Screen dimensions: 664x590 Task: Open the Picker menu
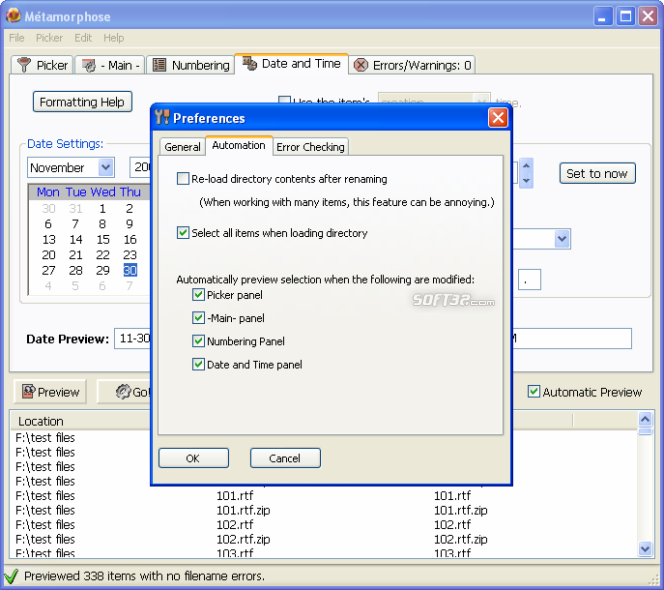coord(49,38)
